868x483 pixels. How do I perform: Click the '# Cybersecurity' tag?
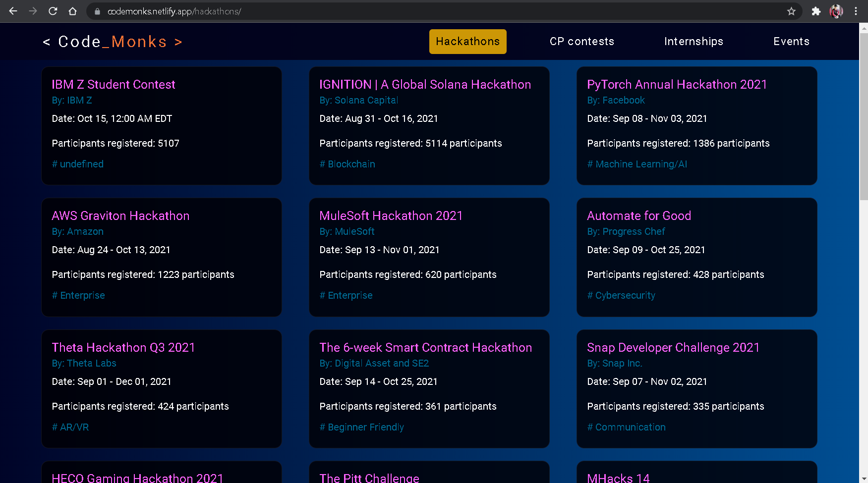coord(621,295)
